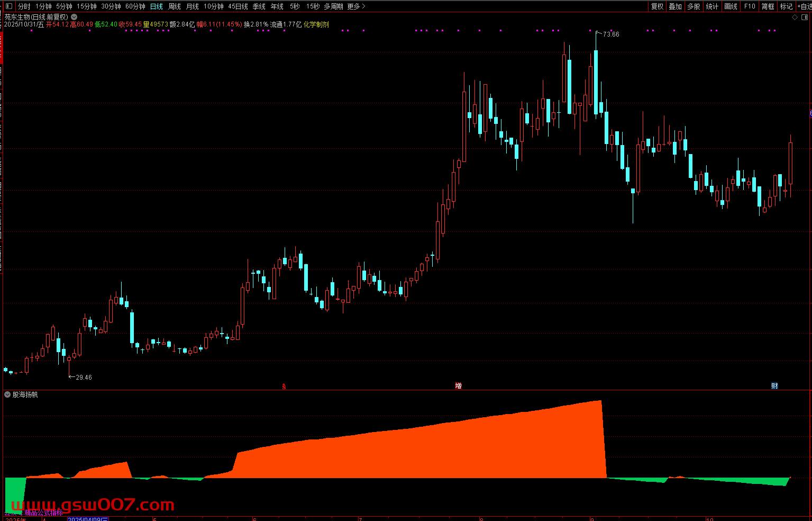Open the 画线 drawing tools
Image resolution: width=812 pixels, height=521 pixels.
click(x=731, y=6)
